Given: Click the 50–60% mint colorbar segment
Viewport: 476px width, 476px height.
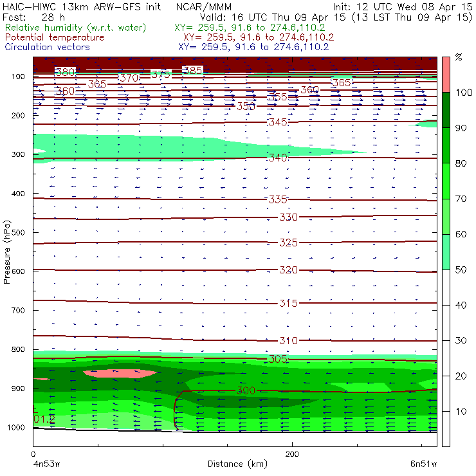Looking at the screenshot, I should coord(446,252).
